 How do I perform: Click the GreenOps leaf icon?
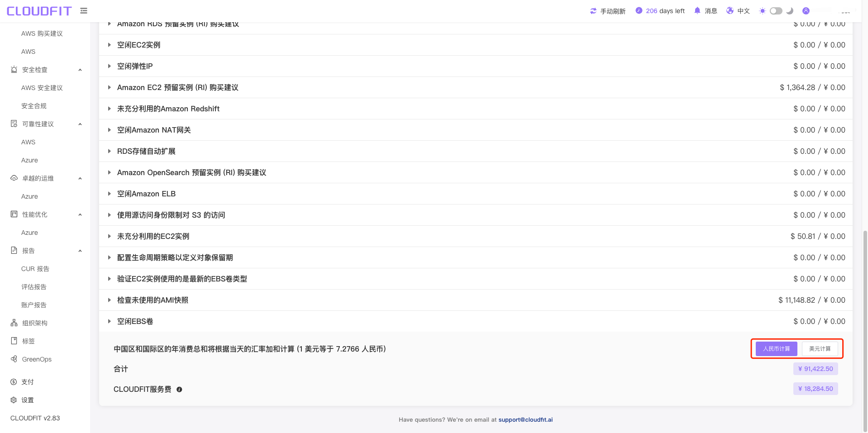tap(14, 359)
